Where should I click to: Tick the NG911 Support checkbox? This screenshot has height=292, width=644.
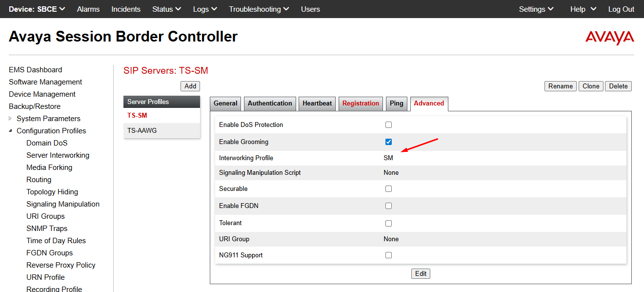pyautogui.click(x=388, y=255)
